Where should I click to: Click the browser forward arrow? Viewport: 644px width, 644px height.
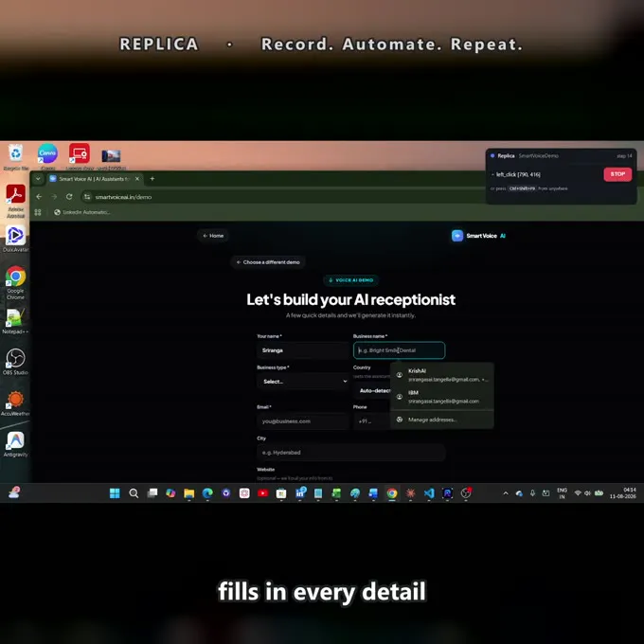[x=54, y=197]
